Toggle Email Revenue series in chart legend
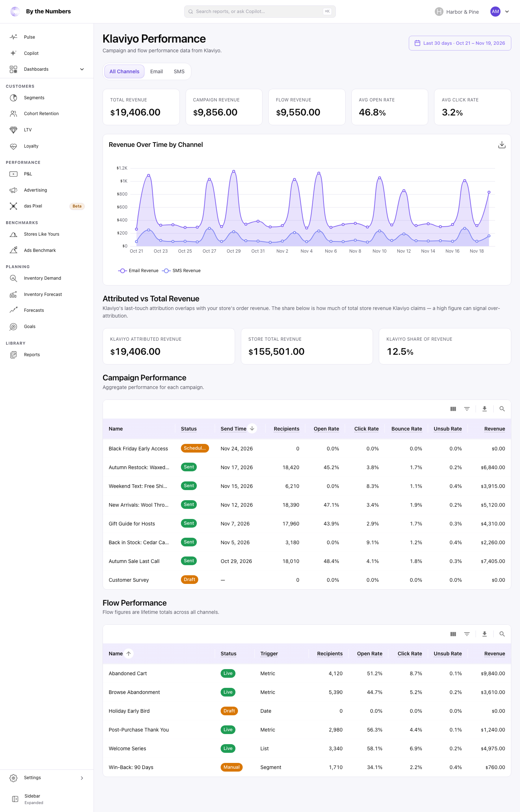The image size is (520, 812). coord(138,271)
